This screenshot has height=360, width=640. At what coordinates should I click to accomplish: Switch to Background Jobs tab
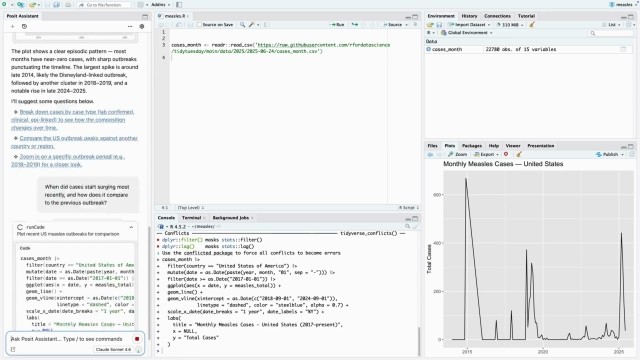click(x=231, y=218)
